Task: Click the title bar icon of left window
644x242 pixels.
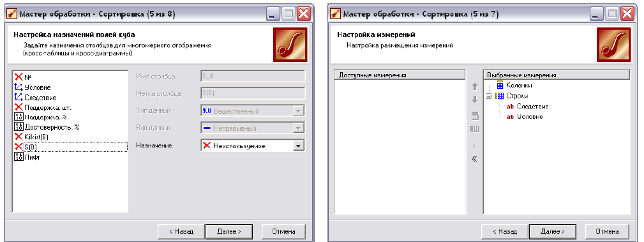Action: coord(12,14)
